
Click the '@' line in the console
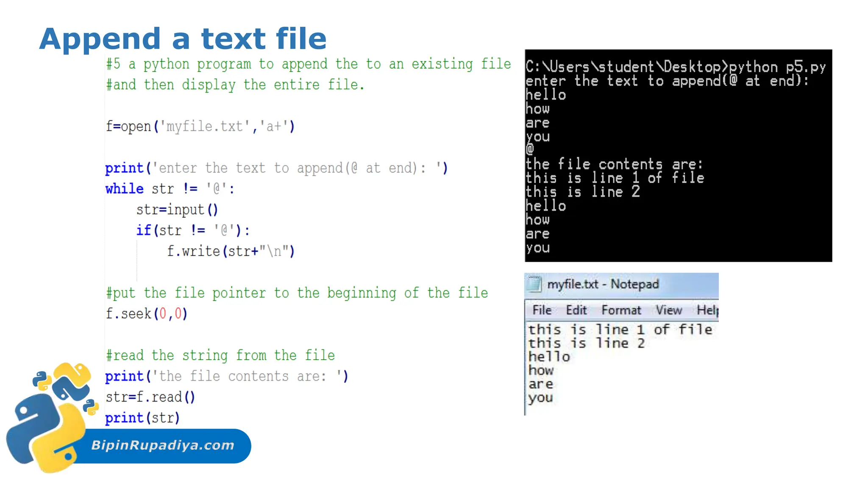point(530,149)
